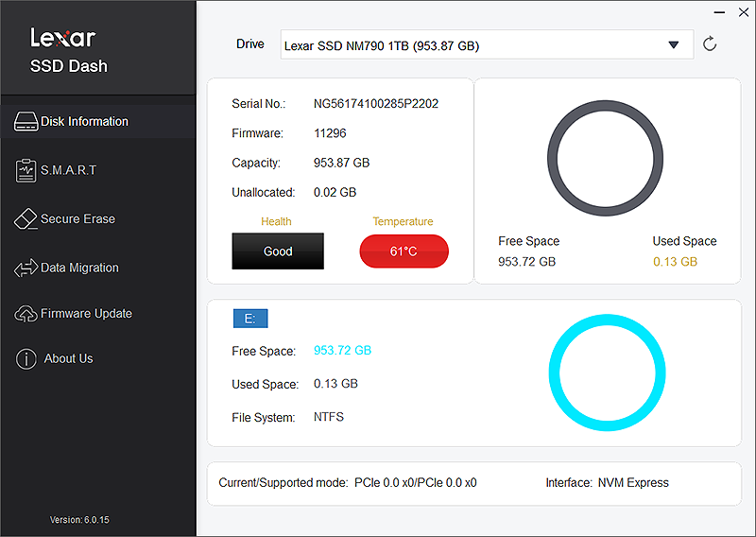The height and width of the screenshot is (537, 756).
Task: Click the About Us info icon
Action: [26, 359]
